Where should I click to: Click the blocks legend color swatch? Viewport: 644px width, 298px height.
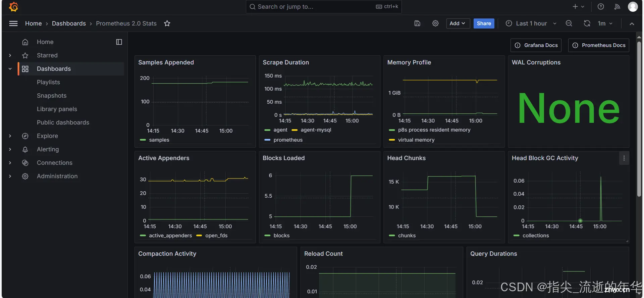[267, 236]
